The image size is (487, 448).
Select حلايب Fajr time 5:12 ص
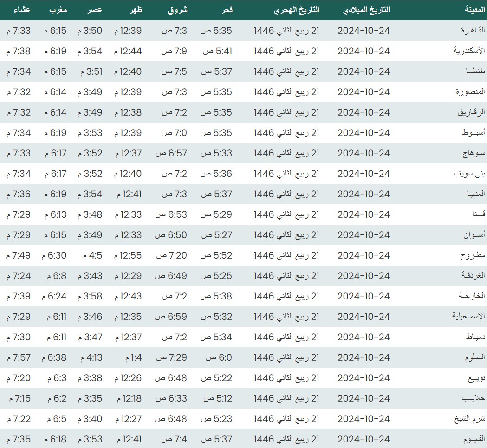[216, 398]
